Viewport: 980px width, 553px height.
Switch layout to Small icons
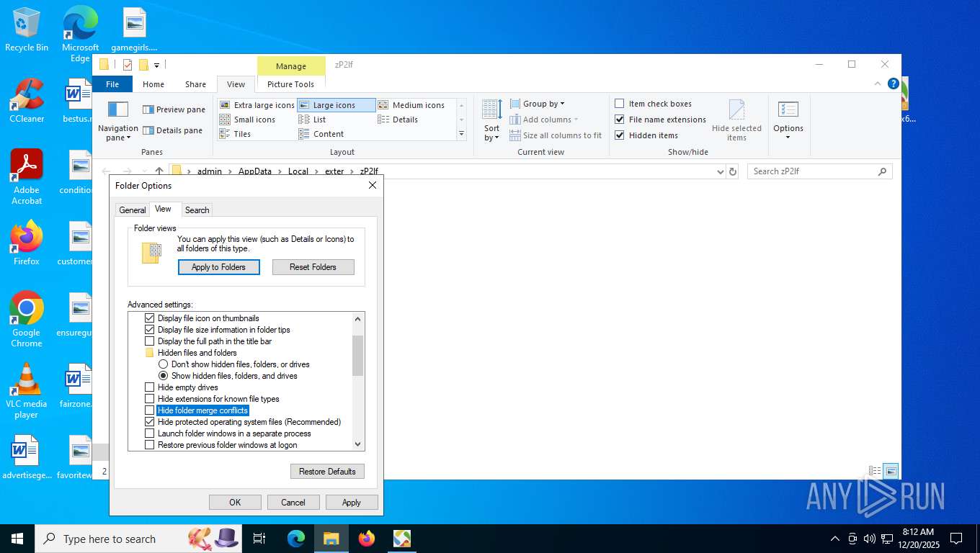tap(247, 120)
